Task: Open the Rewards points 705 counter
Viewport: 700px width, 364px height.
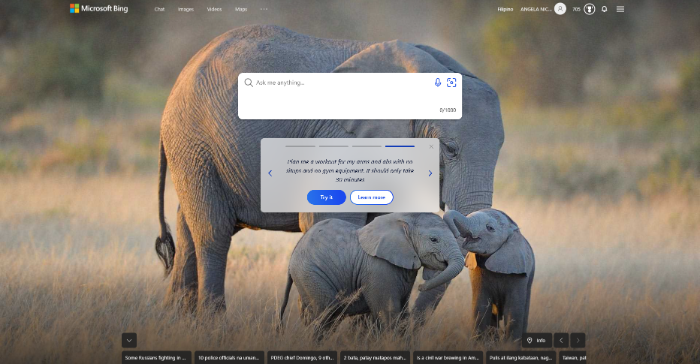Action: (x=576, y=9)
